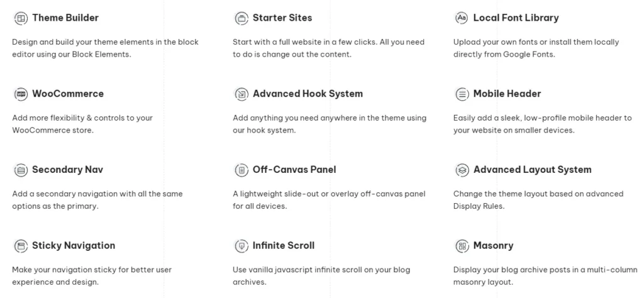644x298 pixels.
Task: Click the Secondary Nav icon
Action: tap(21, 170)
